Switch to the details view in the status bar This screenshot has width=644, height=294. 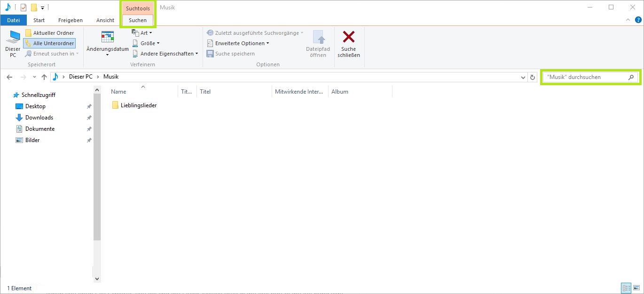pyautogui.click(x=626, y=288)
